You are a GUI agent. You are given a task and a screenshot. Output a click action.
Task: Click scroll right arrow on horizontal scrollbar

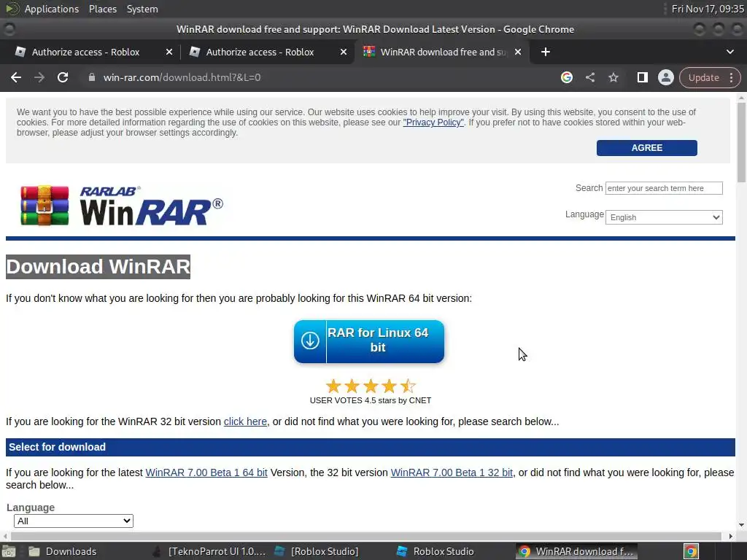tap(730, 536)
